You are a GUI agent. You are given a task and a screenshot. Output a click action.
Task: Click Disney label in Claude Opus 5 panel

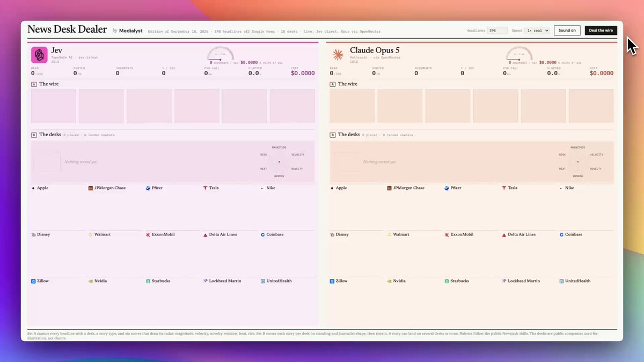point(342,234)
